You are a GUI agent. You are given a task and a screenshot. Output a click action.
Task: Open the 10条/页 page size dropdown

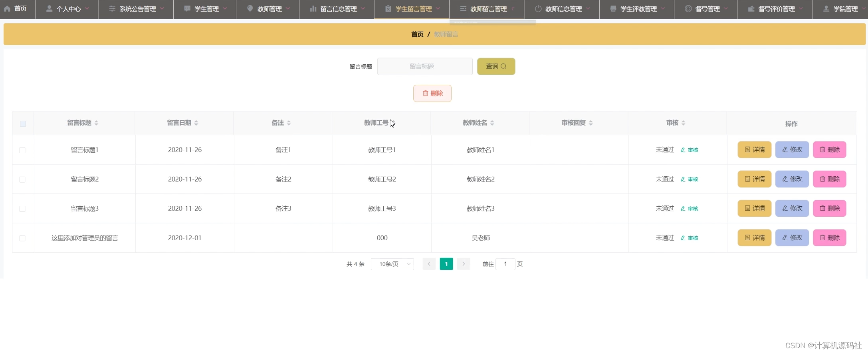click(x=392, y=264)
